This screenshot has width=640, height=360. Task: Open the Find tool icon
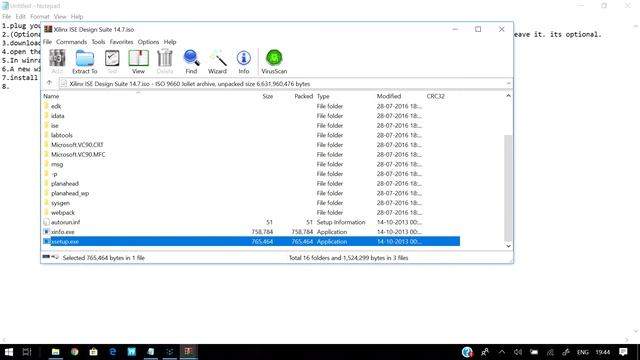pyautogui.click(x=191, y=61)
